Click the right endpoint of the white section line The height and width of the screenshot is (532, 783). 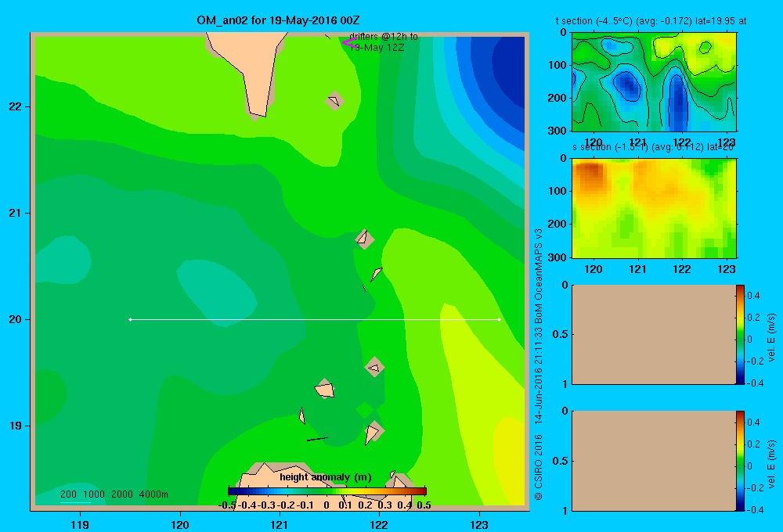499,319
